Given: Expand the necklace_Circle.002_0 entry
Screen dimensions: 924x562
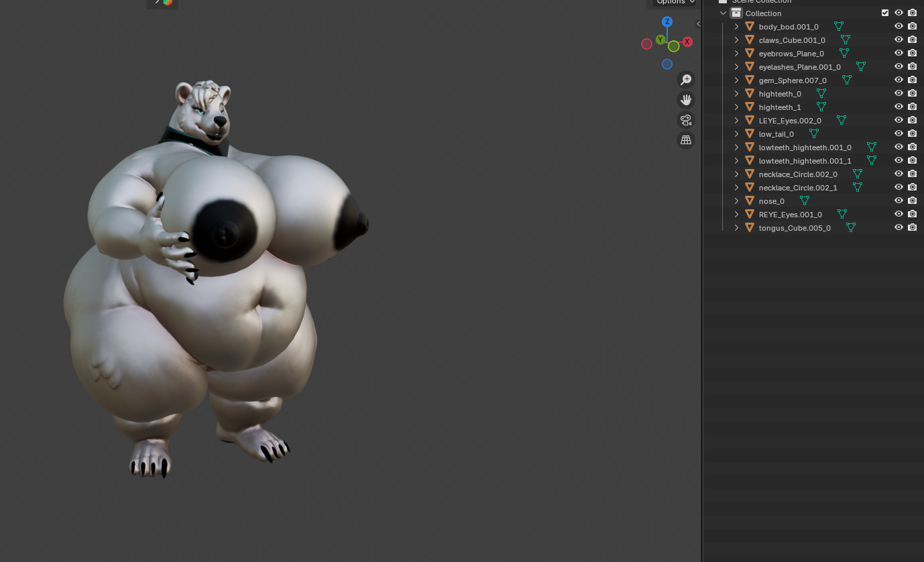Looking at the screenshot, I should pos(736,174).
